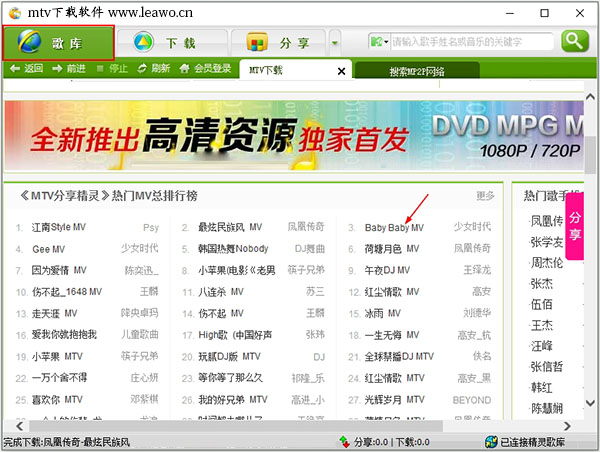Screen dimensions: 600x452
Task: Select hot singer 汪峰
Action: [x=541, y=346]
